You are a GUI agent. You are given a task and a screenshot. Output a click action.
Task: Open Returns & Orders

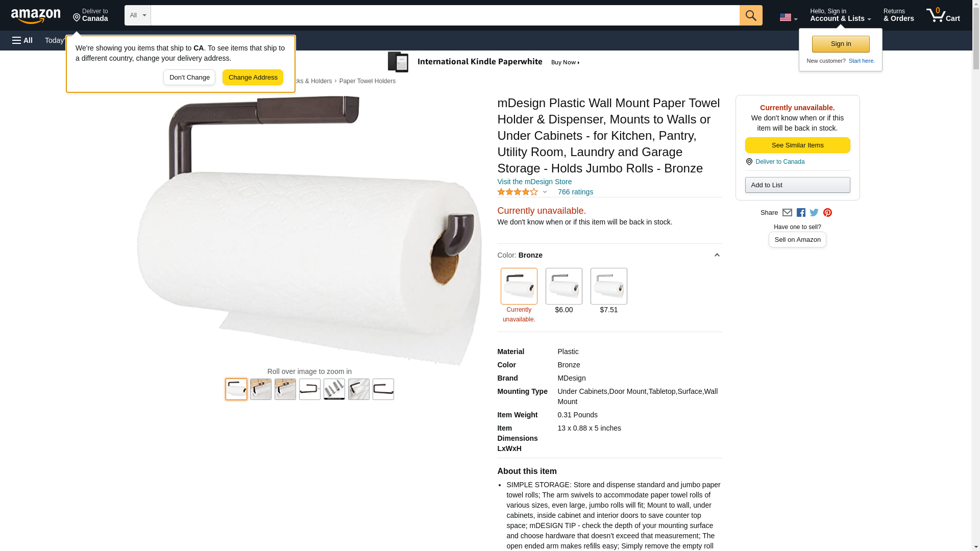pyautogui.click(x=898, y=15)
